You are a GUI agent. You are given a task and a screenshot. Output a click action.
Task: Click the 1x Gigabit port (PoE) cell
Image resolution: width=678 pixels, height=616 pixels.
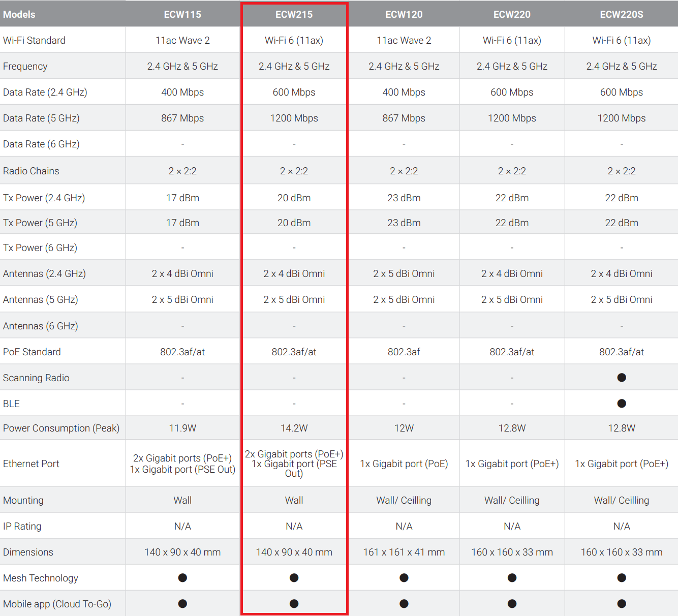click(x=404, y=464)
